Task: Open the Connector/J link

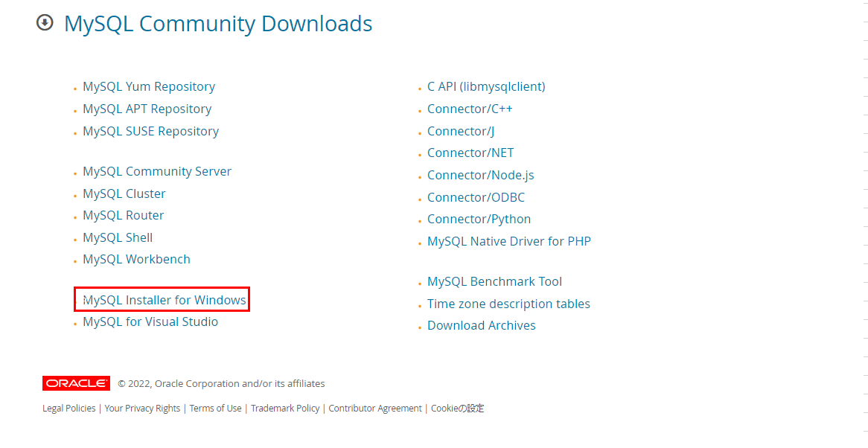Action: (461, 131)
